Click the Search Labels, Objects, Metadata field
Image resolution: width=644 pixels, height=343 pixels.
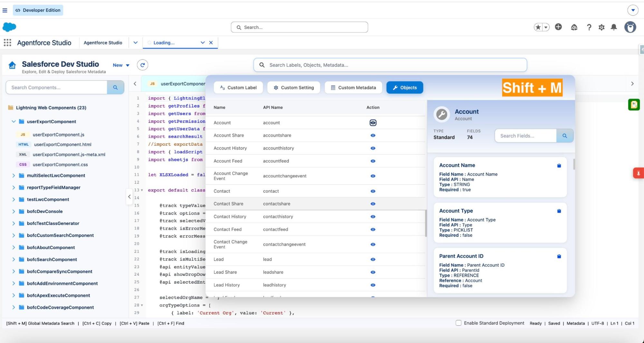coord(390,65)
